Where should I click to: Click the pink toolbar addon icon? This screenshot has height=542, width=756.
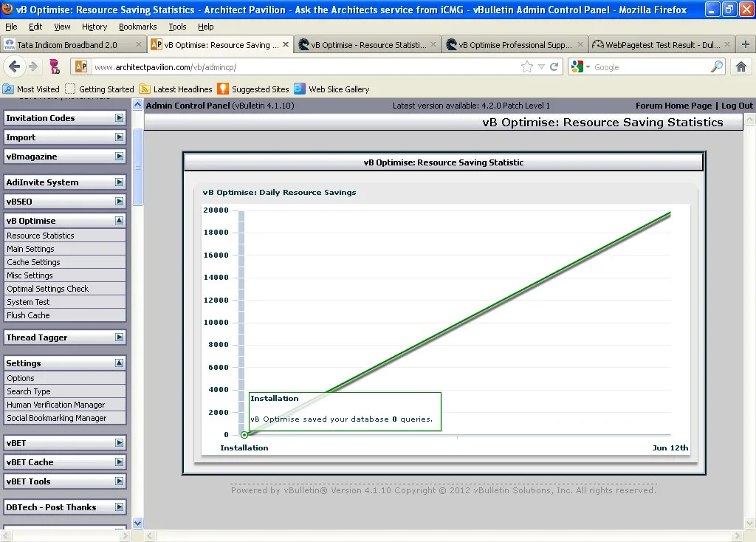coord(55,66)
